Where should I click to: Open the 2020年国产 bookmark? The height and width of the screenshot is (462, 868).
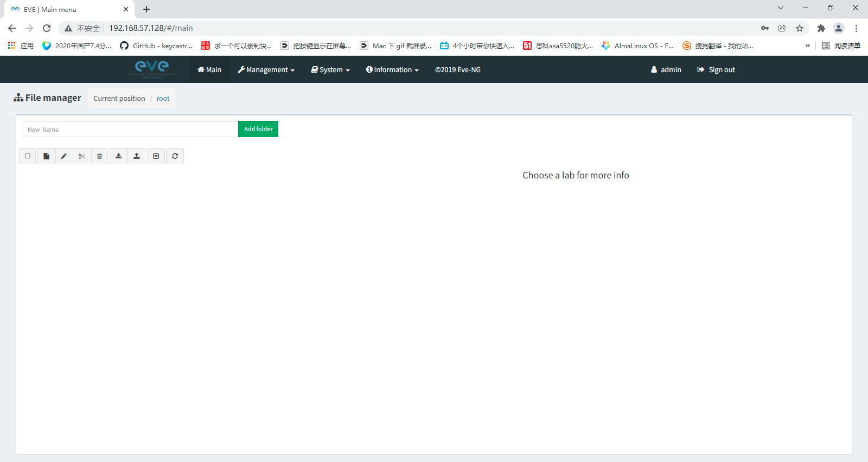(77, 46)
